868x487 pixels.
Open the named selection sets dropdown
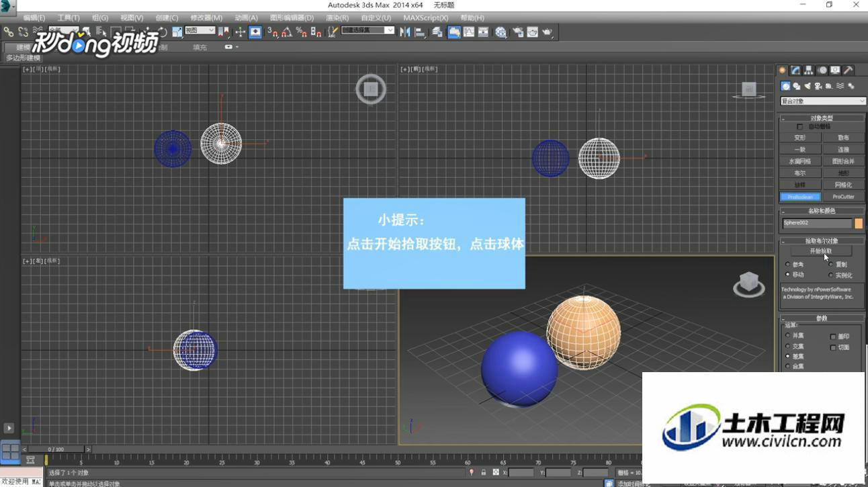tap(368, 30)
